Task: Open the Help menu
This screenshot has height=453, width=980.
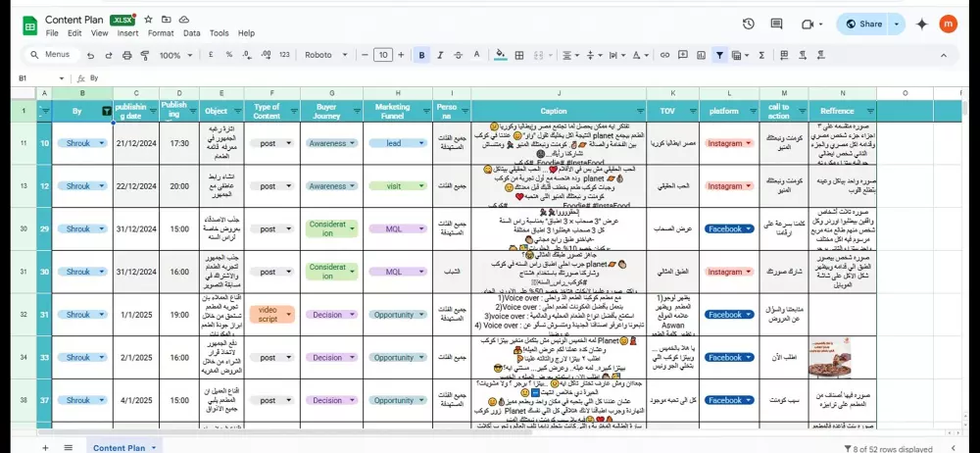Action: pos(246,33)
